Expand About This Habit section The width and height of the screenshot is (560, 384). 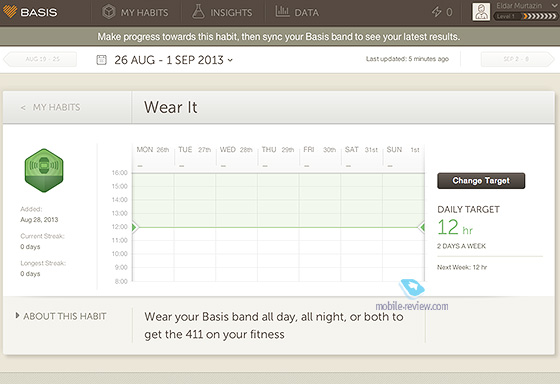pos(61,316)
